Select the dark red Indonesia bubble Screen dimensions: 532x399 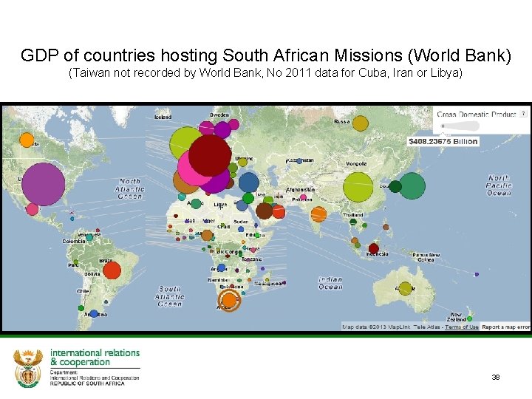pos(374,248)
